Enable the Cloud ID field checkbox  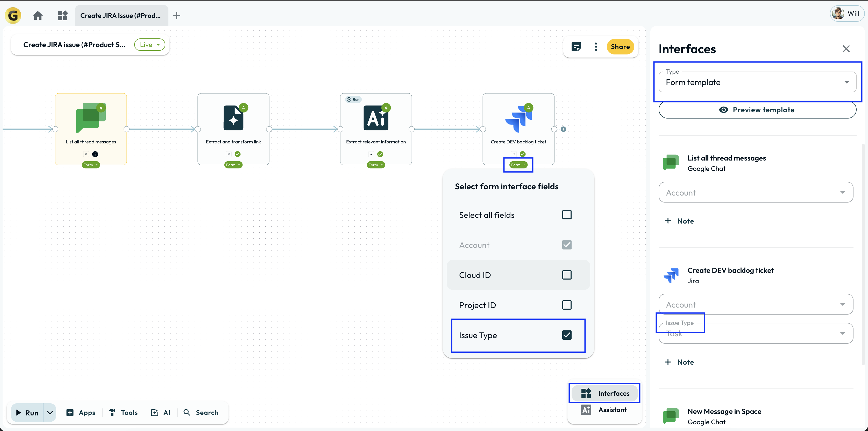(x=567, y=275)
